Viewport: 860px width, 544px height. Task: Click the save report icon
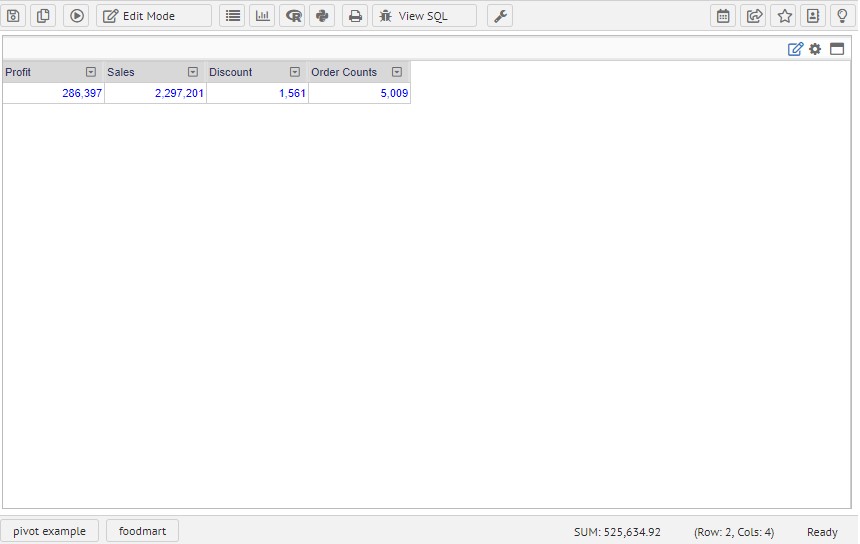[x=13, y=16]
